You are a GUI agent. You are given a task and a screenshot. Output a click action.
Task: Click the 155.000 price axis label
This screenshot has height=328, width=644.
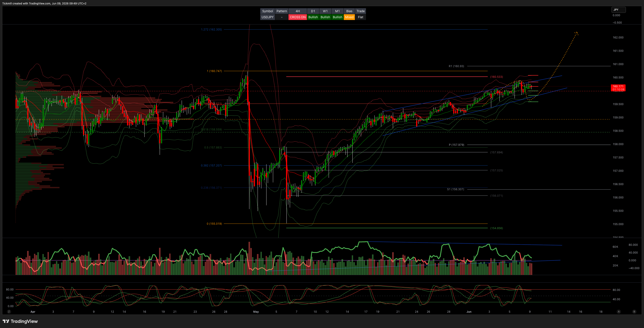[x=618, y=224]
